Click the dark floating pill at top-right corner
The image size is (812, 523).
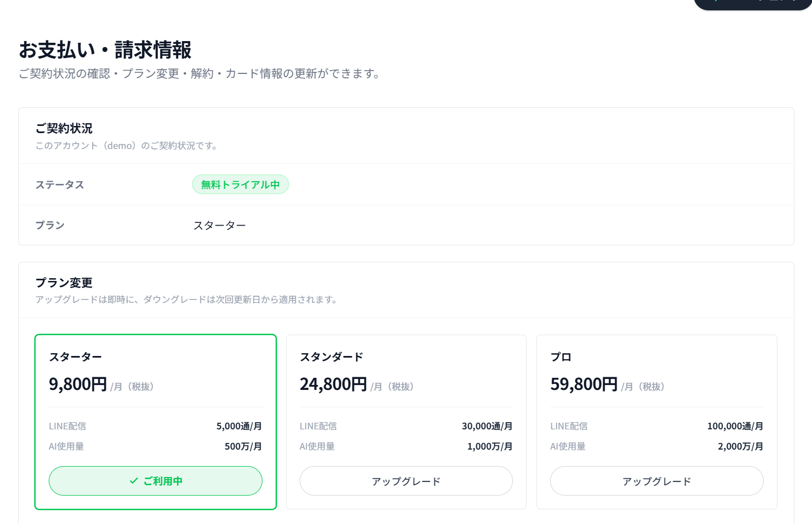[x=753, y=4]
